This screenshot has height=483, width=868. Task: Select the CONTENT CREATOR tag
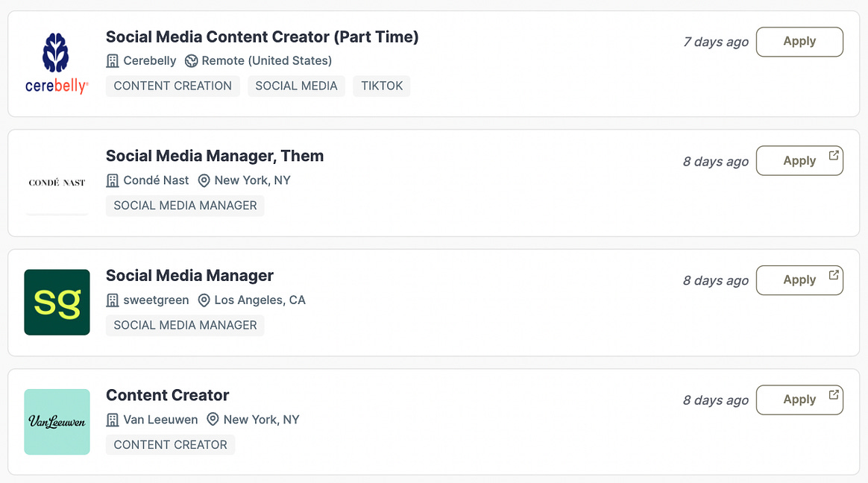pyautogui.click(x=170, y=445)
